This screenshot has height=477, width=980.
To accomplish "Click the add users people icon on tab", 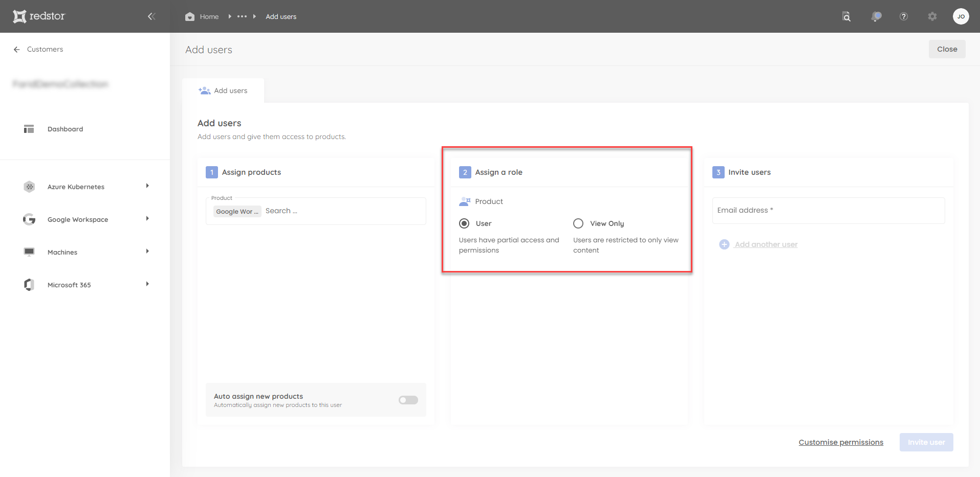I will coord(204,90).
